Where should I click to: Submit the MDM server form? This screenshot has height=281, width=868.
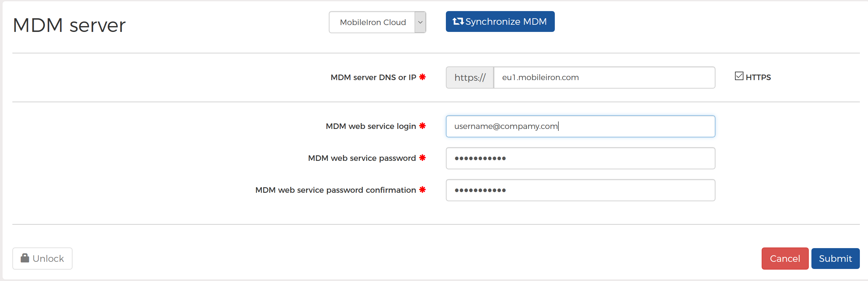(x=835, y=259)
